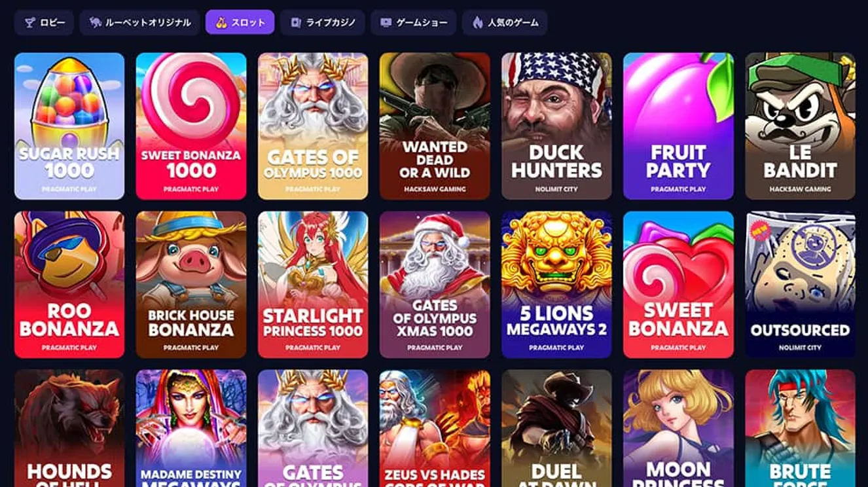
Task: Select the 5 Lions Megaways 2 tile
Action: point(556,285)
